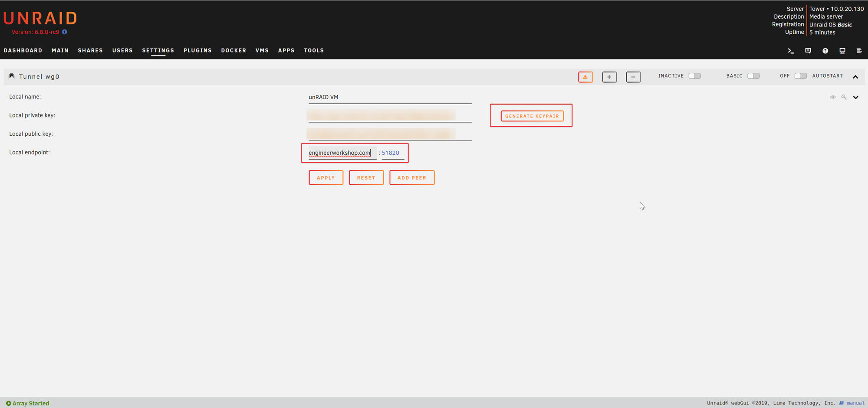Click the Array Started status icon
This screenshot has height=408, width=868.
point(8,403)
